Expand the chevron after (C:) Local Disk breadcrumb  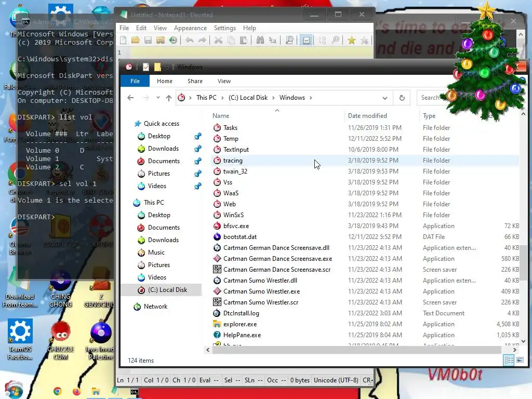pyautogui.click(x=273, y=98)
